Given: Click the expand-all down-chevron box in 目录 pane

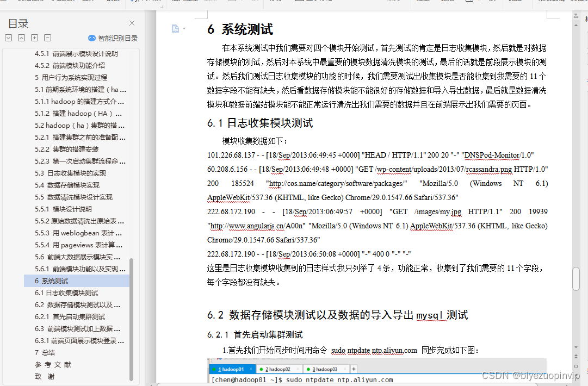Looking at the screenshot, I should [9, 38].
